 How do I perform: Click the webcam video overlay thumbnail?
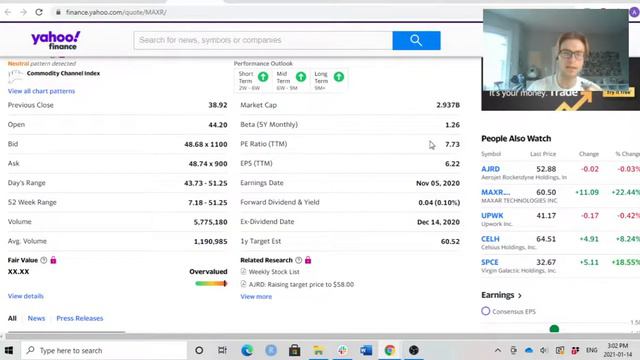click(x=556, y=50)
